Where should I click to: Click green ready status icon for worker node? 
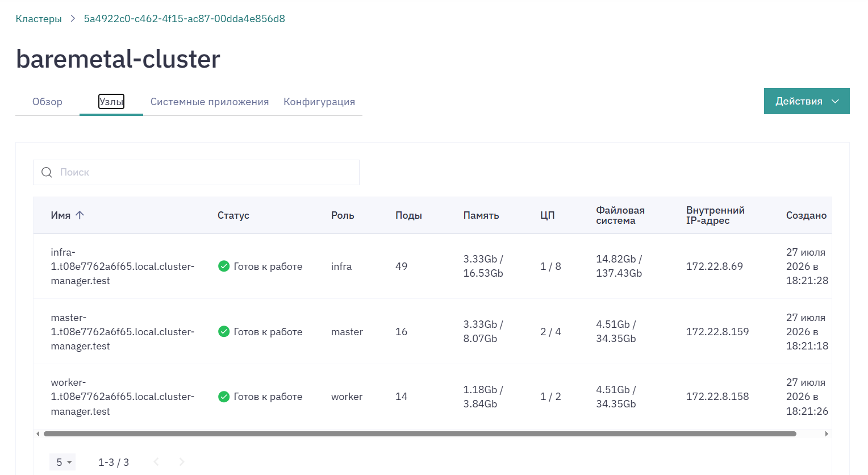point(224,396)
